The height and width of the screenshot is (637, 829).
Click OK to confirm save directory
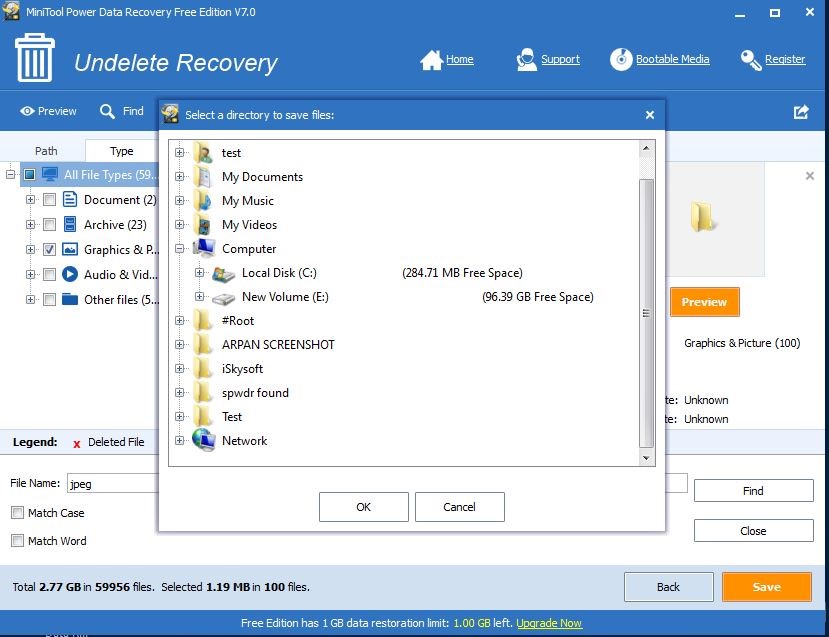pos(364,507)
